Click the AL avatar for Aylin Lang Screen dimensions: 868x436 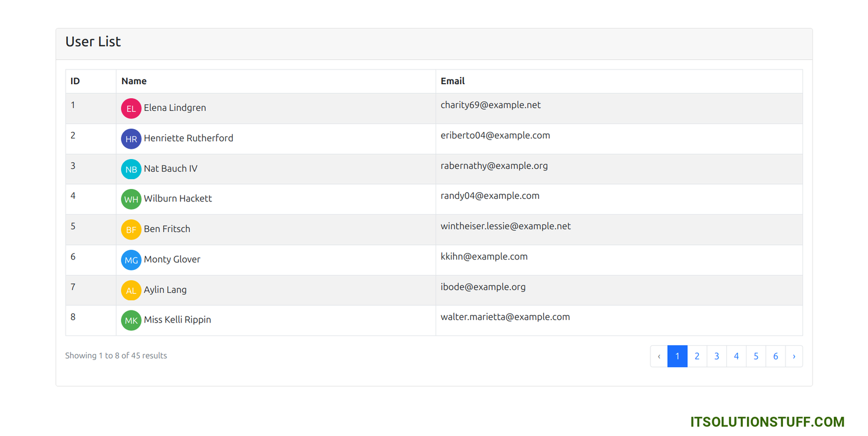tap(131, 290)
